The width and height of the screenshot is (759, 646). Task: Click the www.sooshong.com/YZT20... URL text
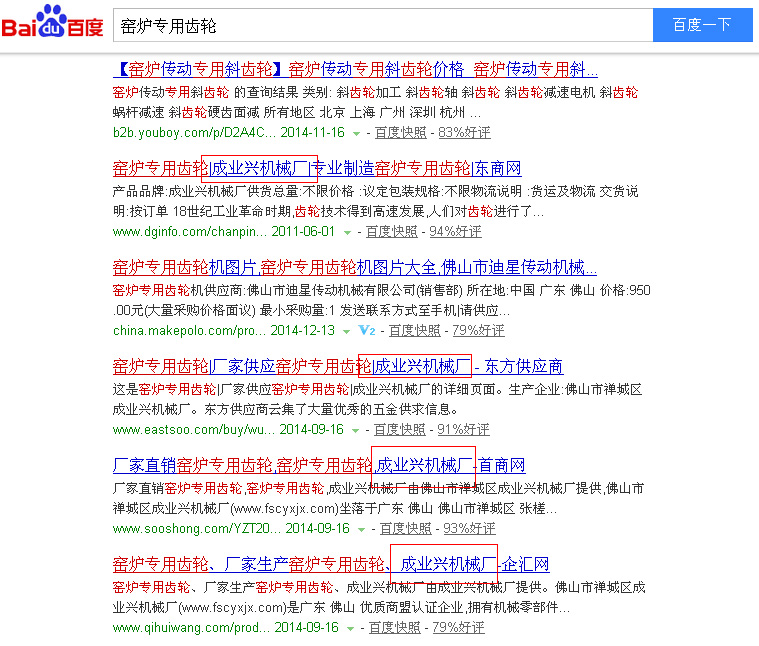tap(197, 529)
